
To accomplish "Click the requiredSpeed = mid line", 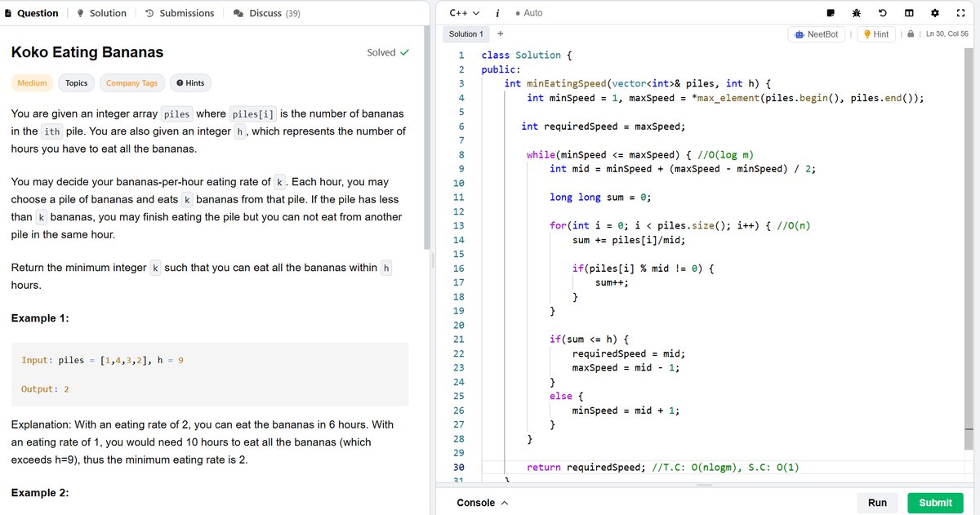I will (x=629, y=353).
